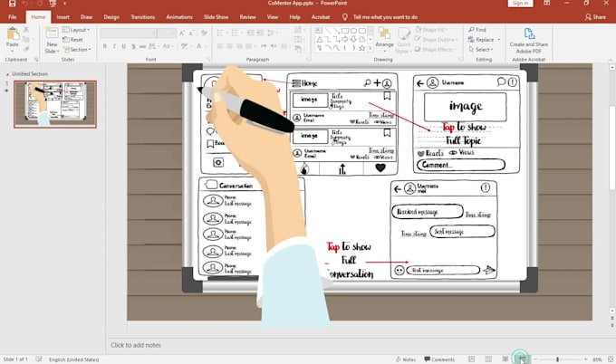Open the font name combo box

point(129,34)
